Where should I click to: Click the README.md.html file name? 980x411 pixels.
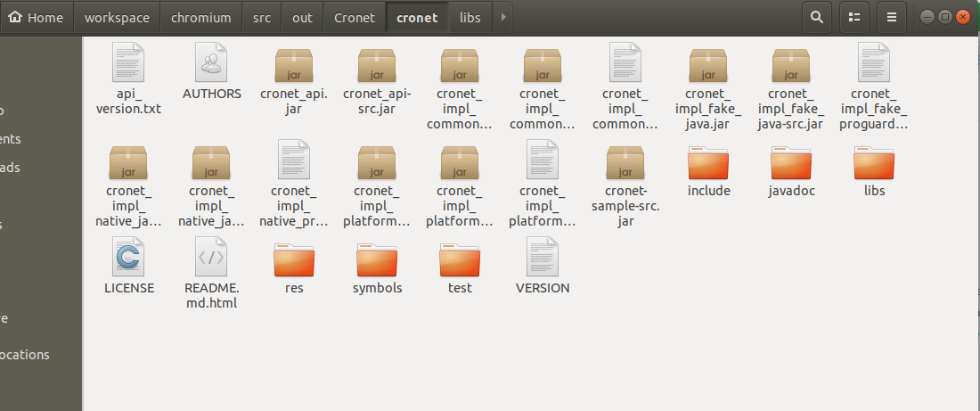point(212,296)
